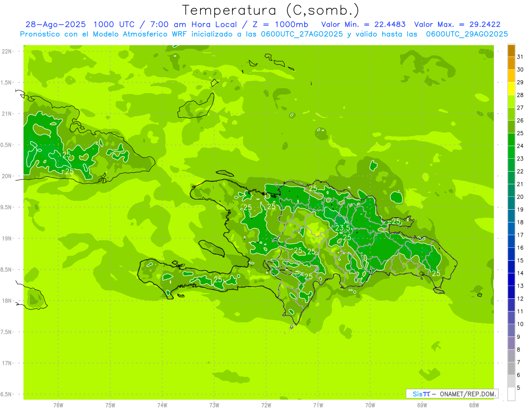Screen dimensions: 532x411
Task: Click the title 'Temperatura (C,somb.)'
Action: (x=270, y=10)
